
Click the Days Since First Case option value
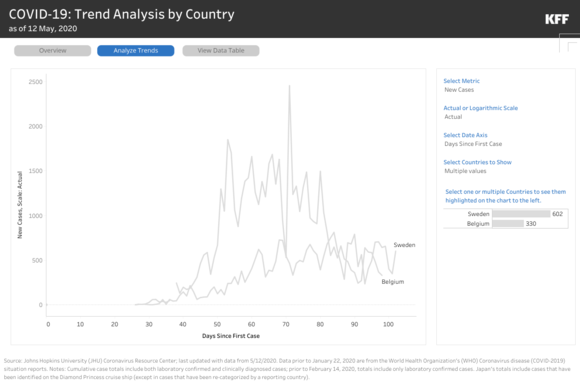[x=473, y=144]
